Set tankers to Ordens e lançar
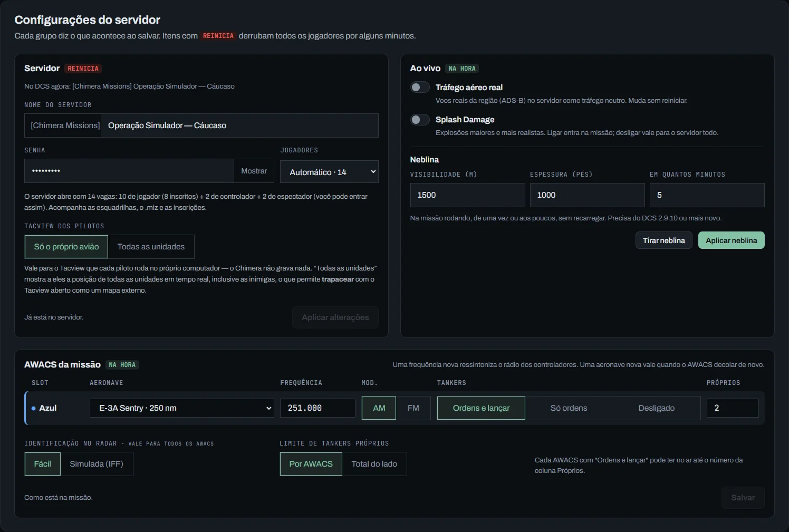The image size is (789, 532). [481, 408]
